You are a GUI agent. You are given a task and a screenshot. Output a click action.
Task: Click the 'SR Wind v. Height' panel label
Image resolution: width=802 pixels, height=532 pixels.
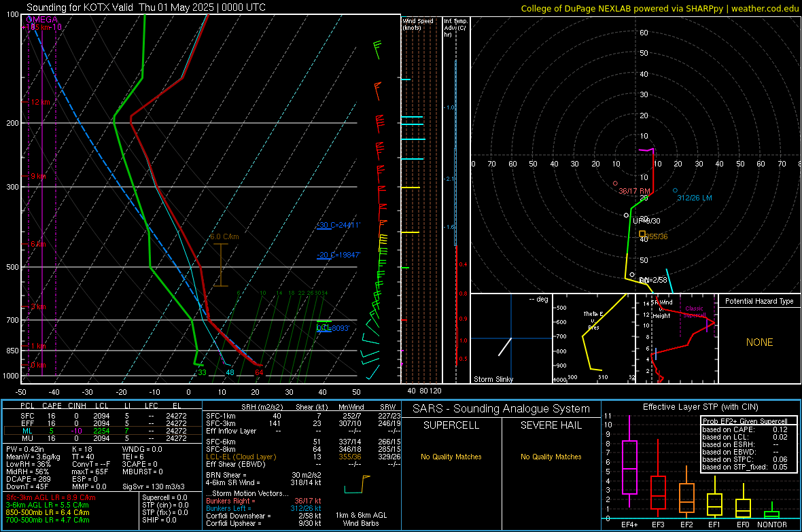[661, 309]
